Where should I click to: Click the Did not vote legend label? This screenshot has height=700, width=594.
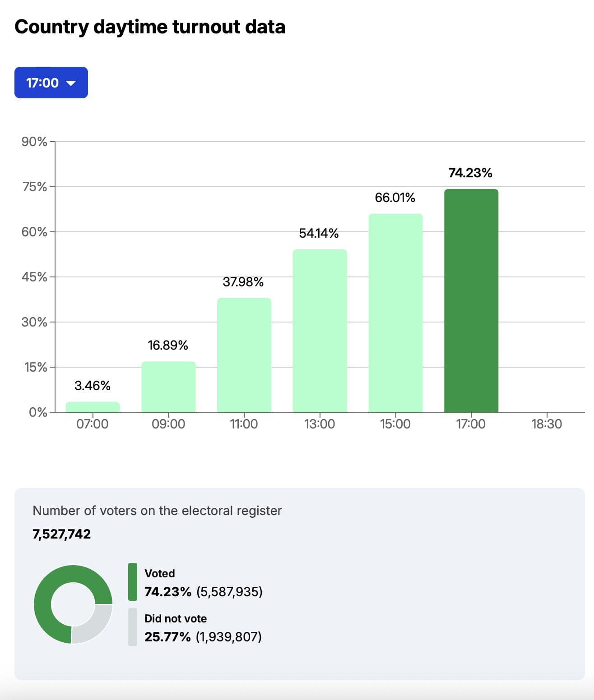click(175, 618)
